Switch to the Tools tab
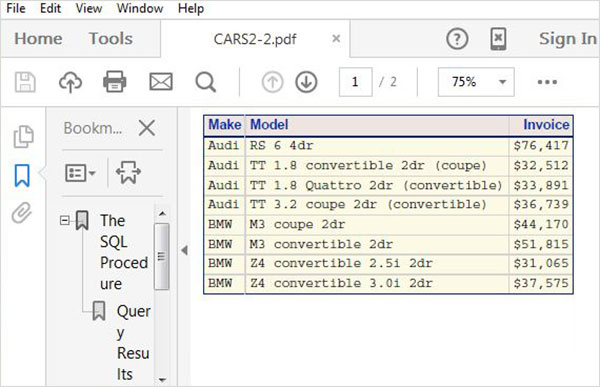600x387 pixels. pyautogui.click(x=111, y=39)
